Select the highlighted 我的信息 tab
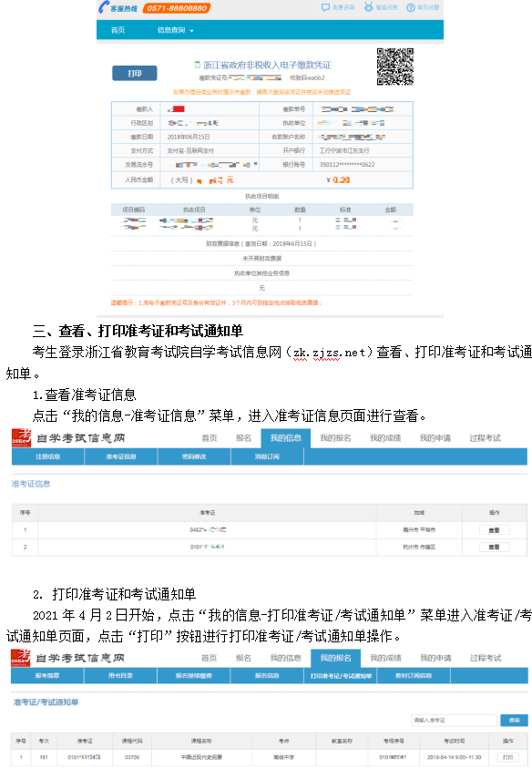Screen dimensions: 532x779 (x=286, y=438)
